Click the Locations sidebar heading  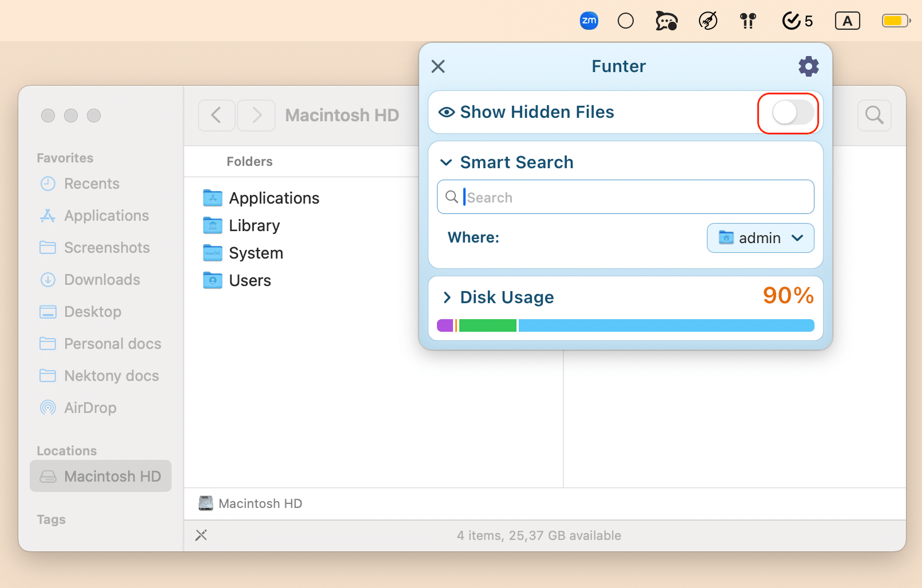pyautogui.click(x=67, y=451)
